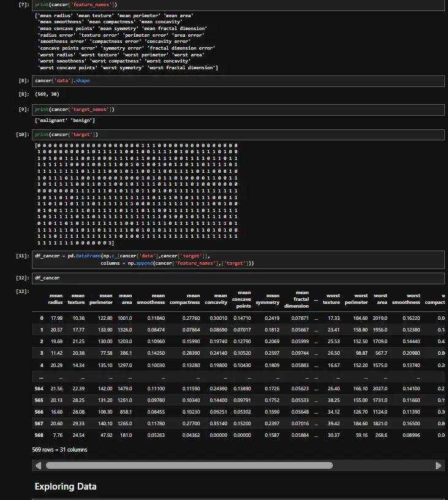Click the 'worst perimeter' column header
The image size is (448, 500).
point(356,299)
